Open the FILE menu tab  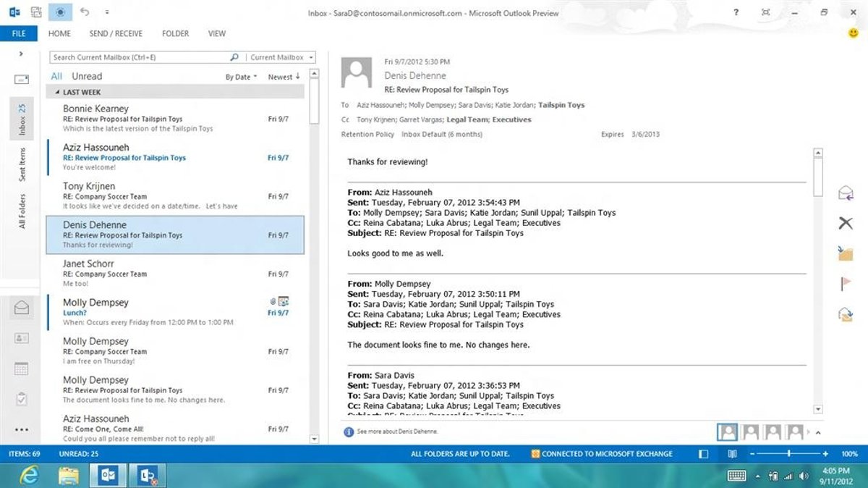click(x=19, y=33)
